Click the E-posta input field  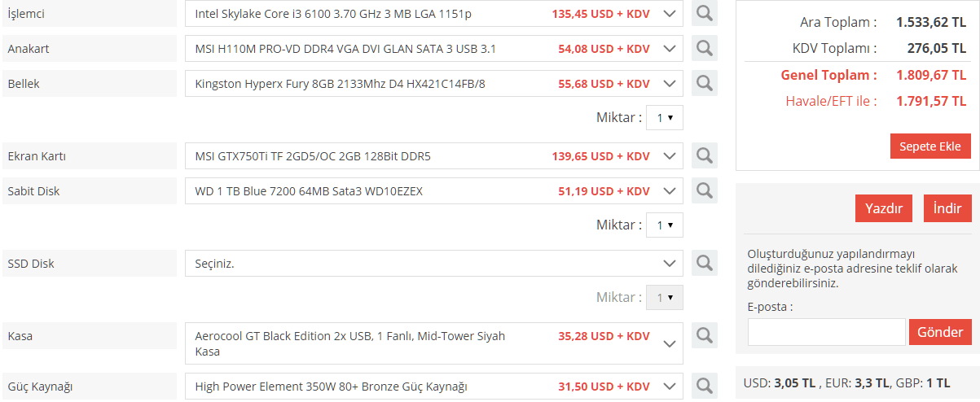pos(826,332)
